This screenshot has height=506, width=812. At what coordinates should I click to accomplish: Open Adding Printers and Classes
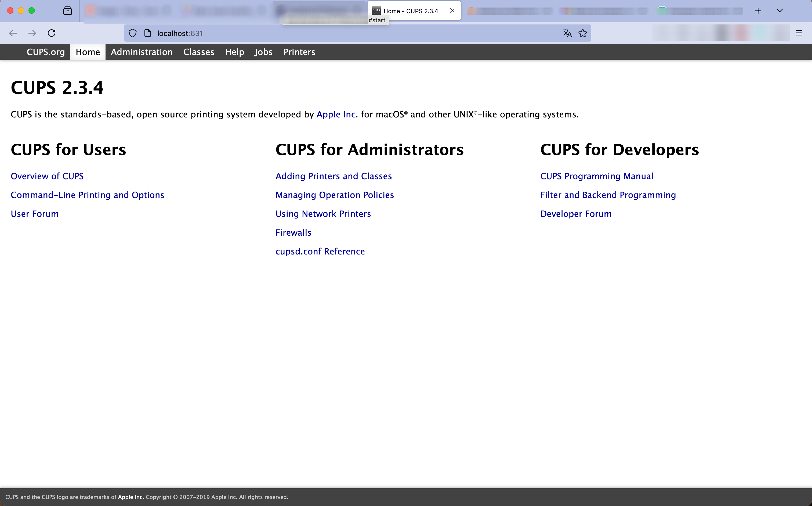click(x=334, y=176)
